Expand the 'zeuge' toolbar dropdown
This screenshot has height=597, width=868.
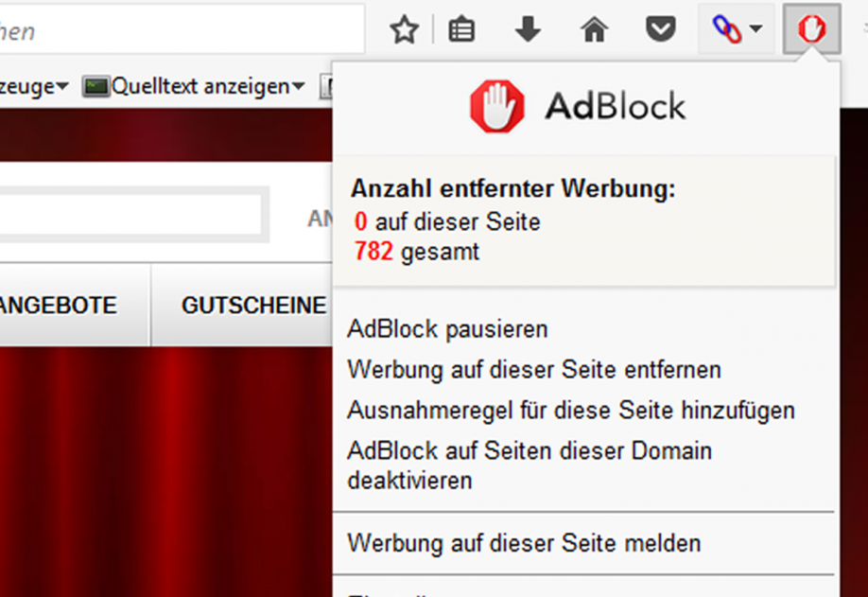tap(61, 87)
